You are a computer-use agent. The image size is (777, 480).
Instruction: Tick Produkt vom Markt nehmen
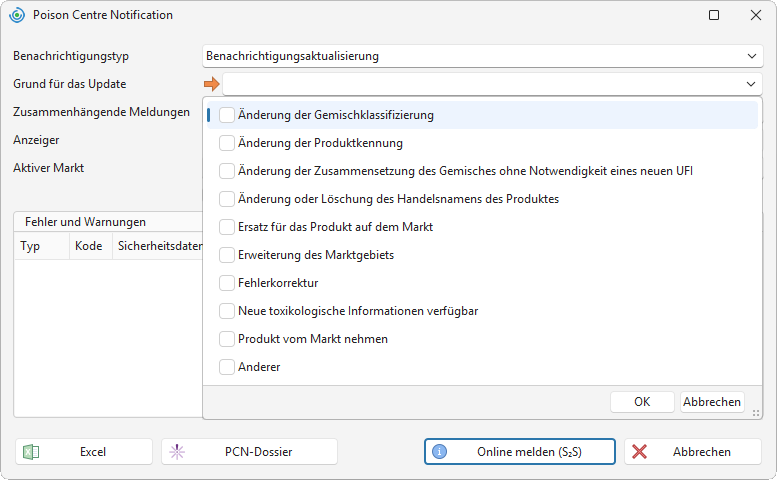pos(227,339)
